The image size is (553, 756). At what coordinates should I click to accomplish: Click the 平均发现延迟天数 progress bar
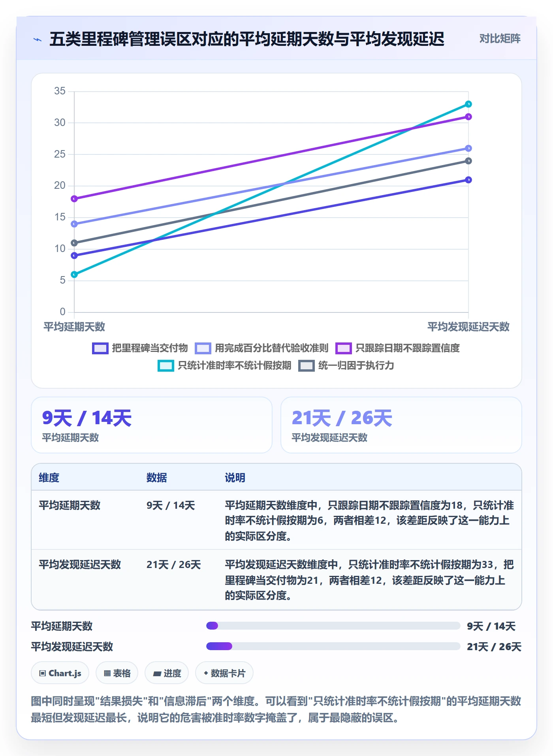(333, 646)
